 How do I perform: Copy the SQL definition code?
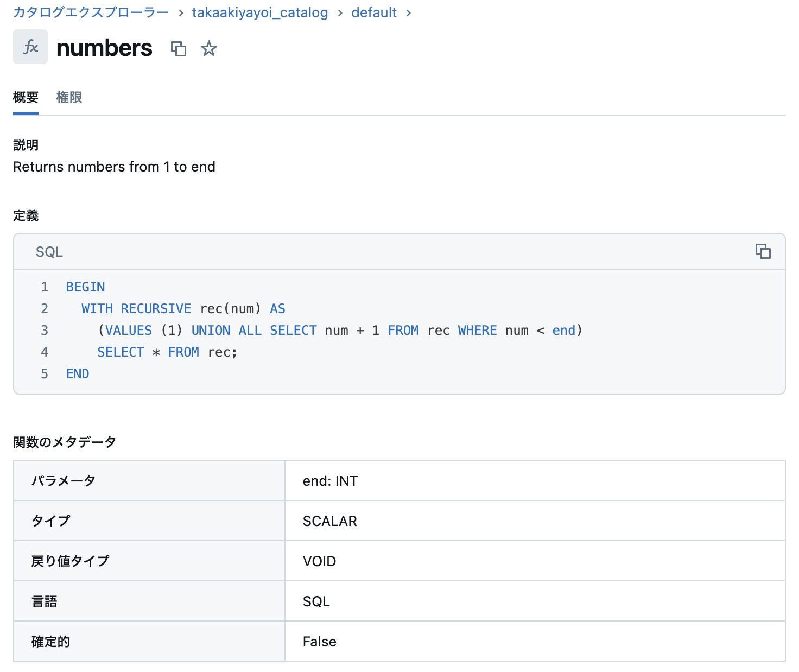pyautogui.click(x=763, y=251)
